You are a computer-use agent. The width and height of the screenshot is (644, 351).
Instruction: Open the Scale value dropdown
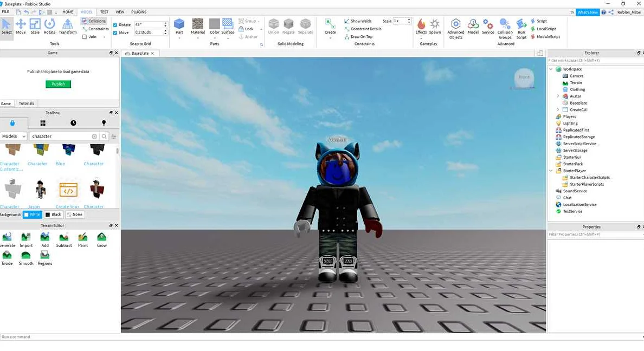pyautogui.click(x=402, y=21)
